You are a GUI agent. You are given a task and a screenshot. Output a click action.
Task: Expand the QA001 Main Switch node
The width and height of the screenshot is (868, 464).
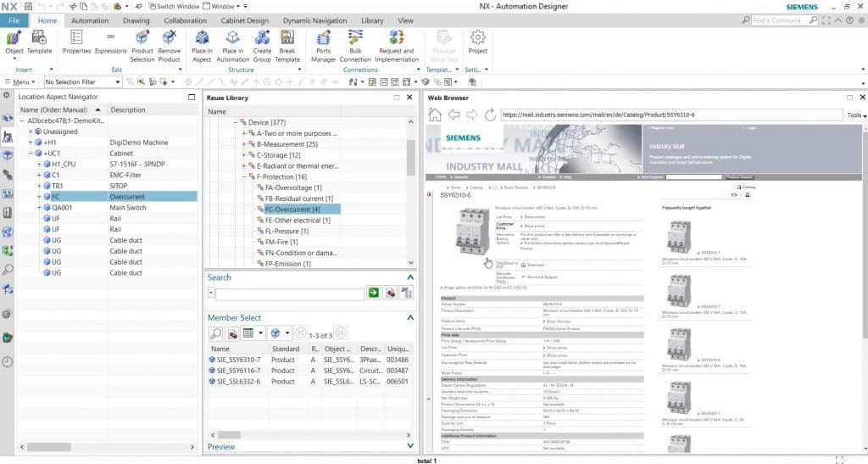(39, 208)
